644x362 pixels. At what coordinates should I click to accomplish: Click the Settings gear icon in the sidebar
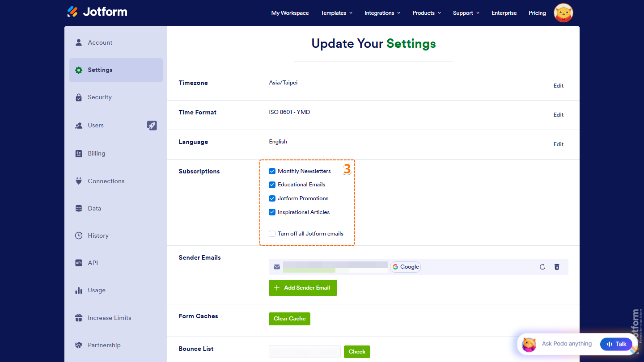tap(79, 70)
